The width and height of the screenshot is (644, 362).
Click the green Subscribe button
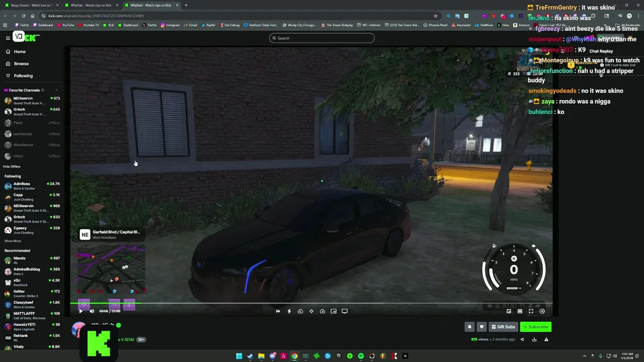[x=536, y=327]
